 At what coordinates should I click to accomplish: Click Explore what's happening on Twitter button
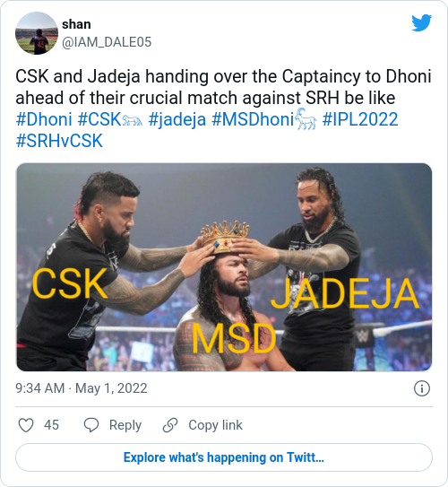click(224, 457)
